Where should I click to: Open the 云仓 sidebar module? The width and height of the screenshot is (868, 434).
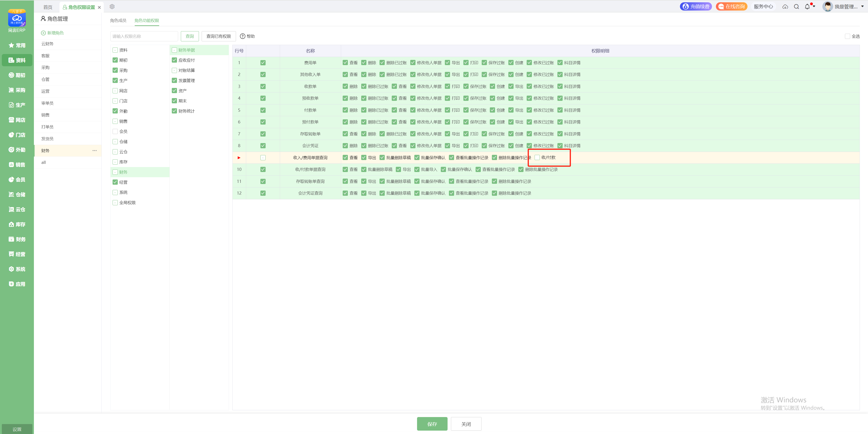point(17,209)
